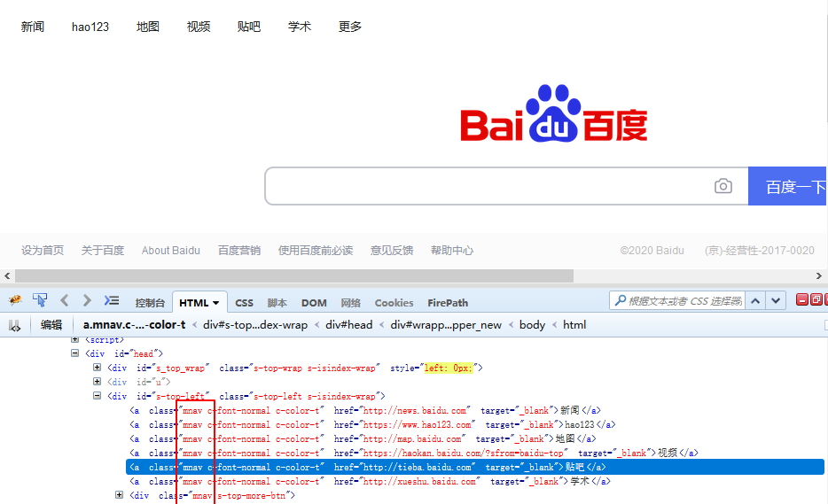Select breadcrumb body
Viewport: 828px width, 504px height.
point(532,325)
